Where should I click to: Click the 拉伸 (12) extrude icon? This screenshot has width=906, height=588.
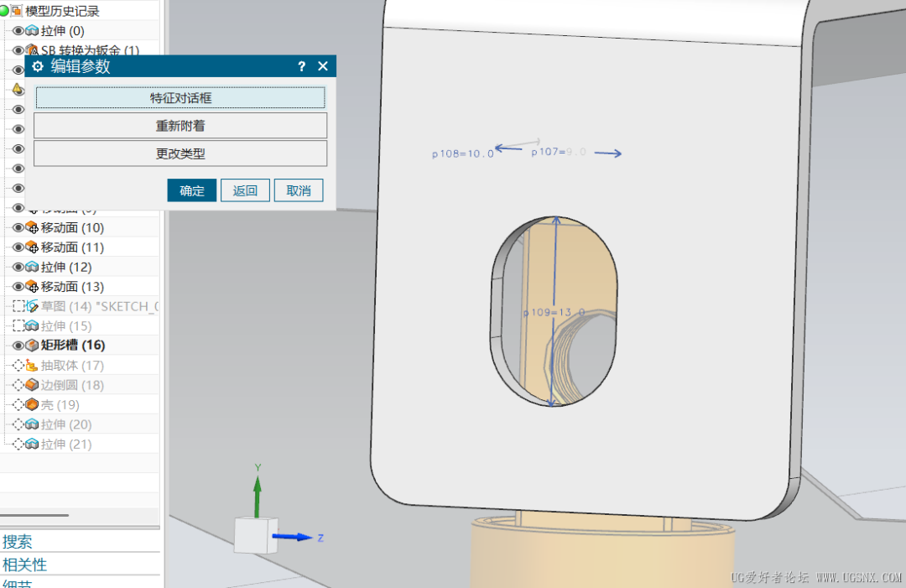click(x=33, y=267)
